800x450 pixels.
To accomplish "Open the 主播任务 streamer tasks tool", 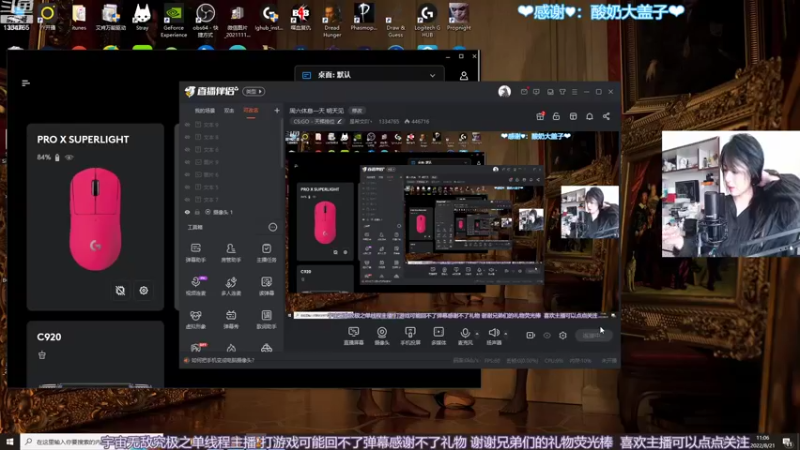I will pos(266,253).
